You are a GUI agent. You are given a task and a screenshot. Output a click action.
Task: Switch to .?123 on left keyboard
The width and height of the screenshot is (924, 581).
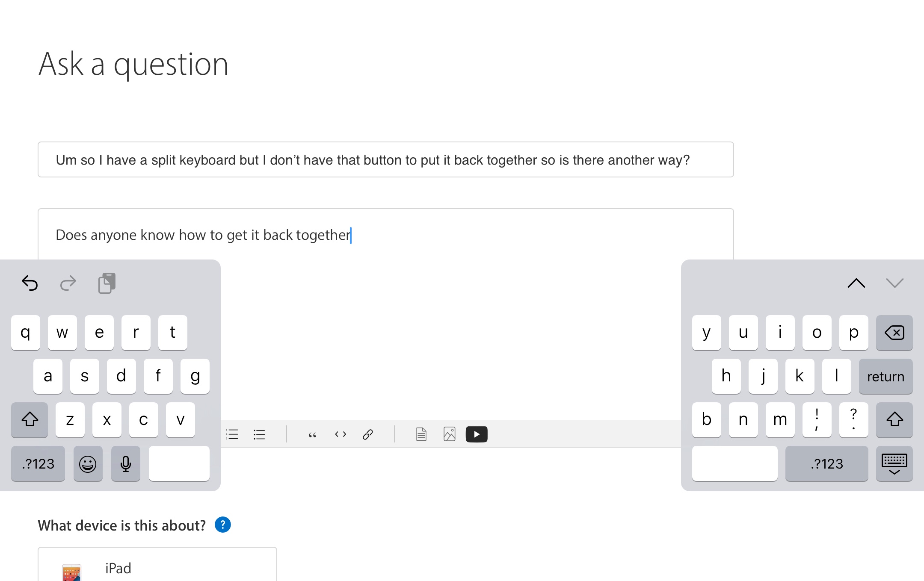tap(38, 464)
